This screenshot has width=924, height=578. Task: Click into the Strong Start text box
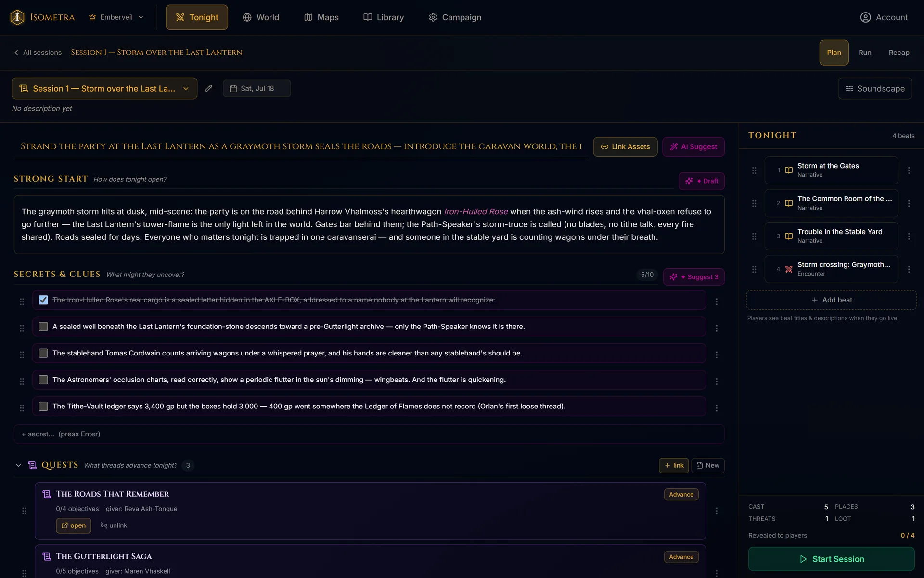pos(369,224)
